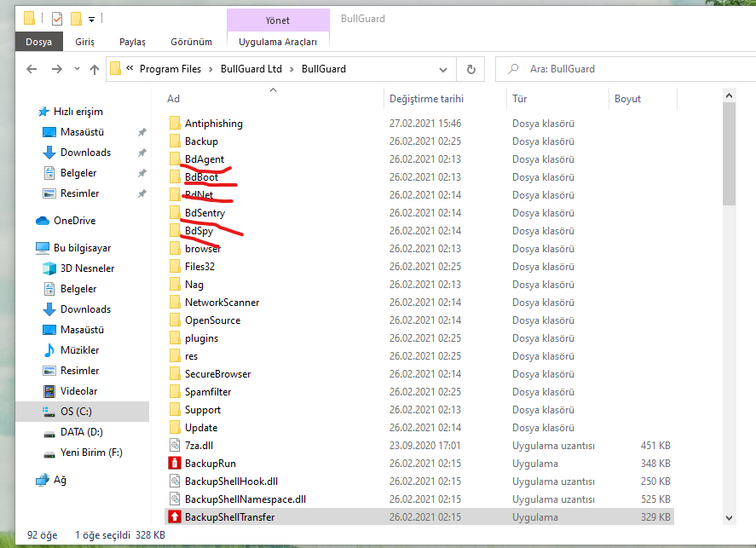Viewport: 756px width, 548px height.
Task: Click the scrollbar up arrow
Action: [729, 96]
